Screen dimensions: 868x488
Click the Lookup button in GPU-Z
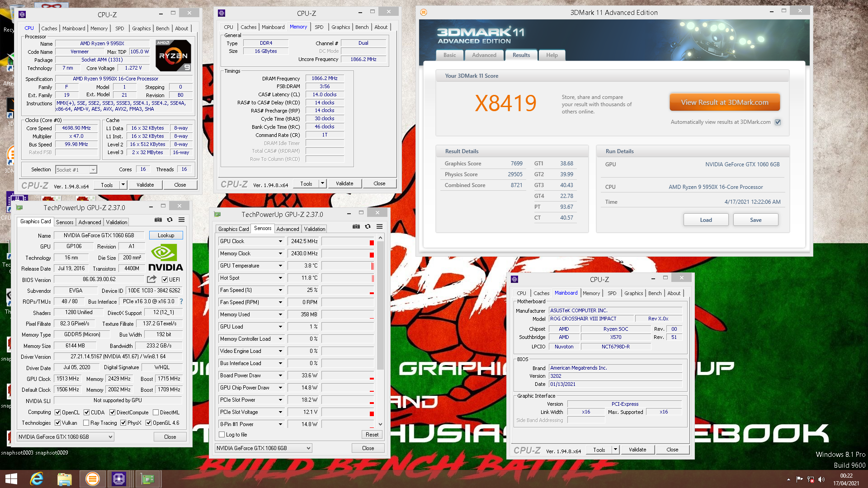click(x=165, y=235)
